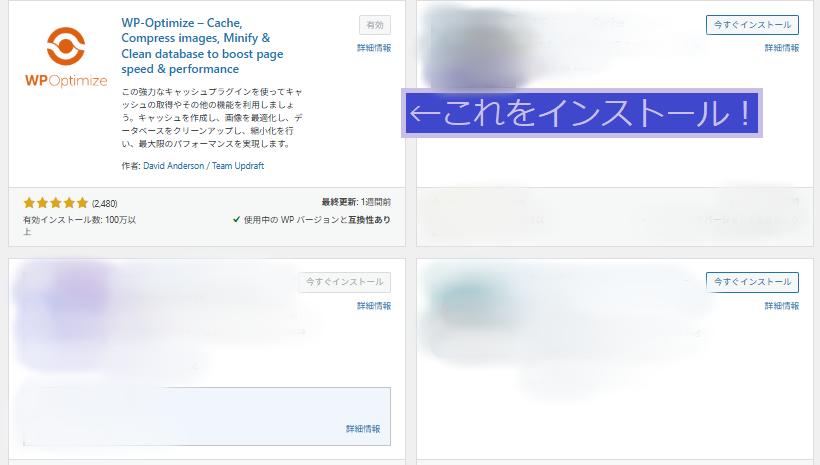
Task: Click the five-star rating icons
Action: (55, 202)
